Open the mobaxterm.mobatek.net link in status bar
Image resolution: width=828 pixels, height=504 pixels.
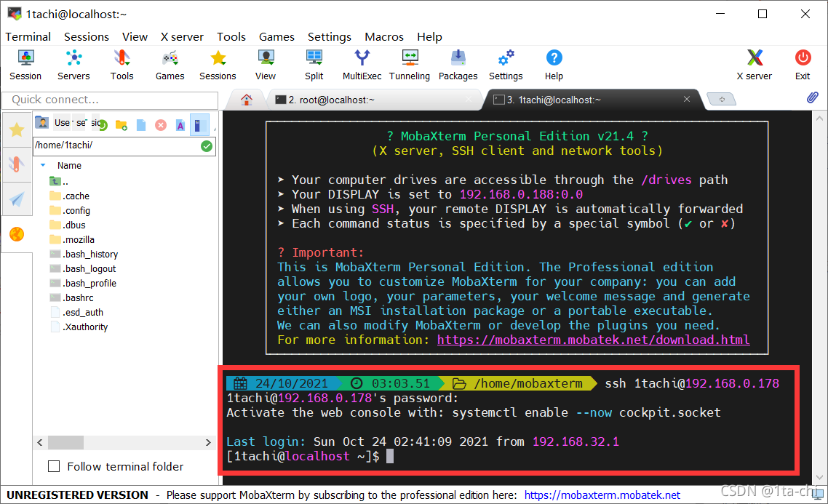(602, 495)
